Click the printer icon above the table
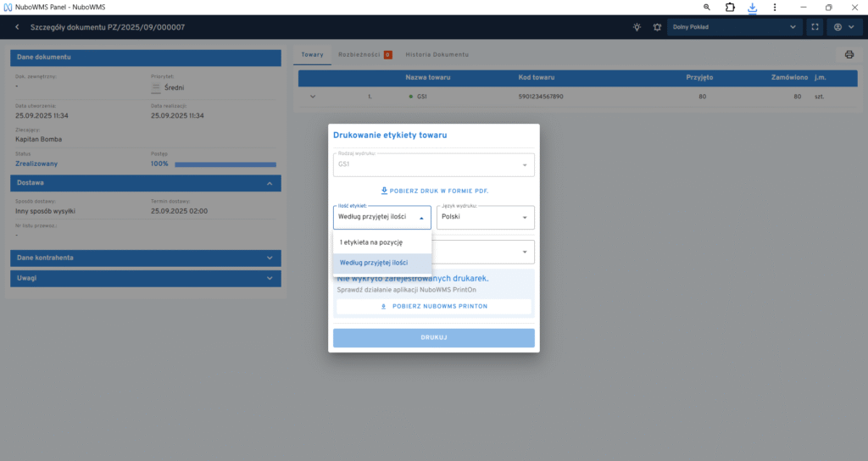 [x=849, y=55]
